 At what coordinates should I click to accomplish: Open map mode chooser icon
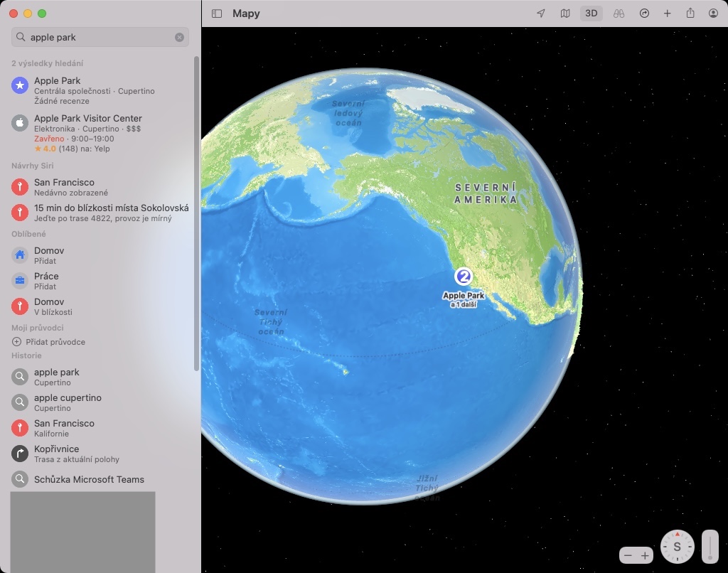pyautogui.click(x=565, y=14)
